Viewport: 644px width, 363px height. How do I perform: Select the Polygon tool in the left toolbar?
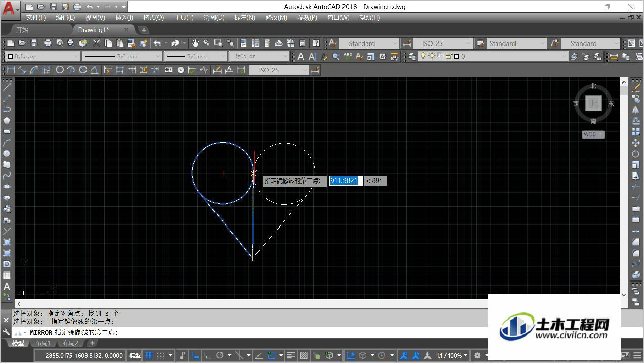tap(7, 120)
